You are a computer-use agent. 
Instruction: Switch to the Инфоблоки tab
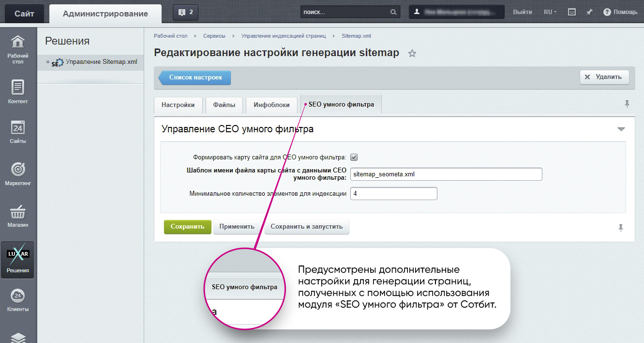(x=271, y=105)
